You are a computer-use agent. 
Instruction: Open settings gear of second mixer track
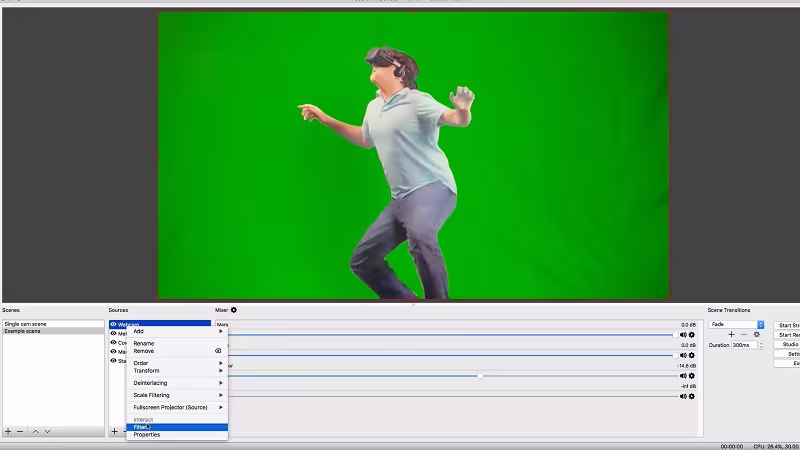click(692, 355)
